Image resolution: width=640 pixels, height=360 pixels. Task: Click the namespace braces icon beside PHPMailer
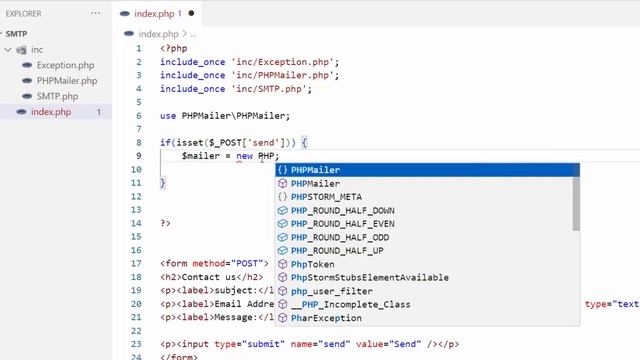(282, 170)
